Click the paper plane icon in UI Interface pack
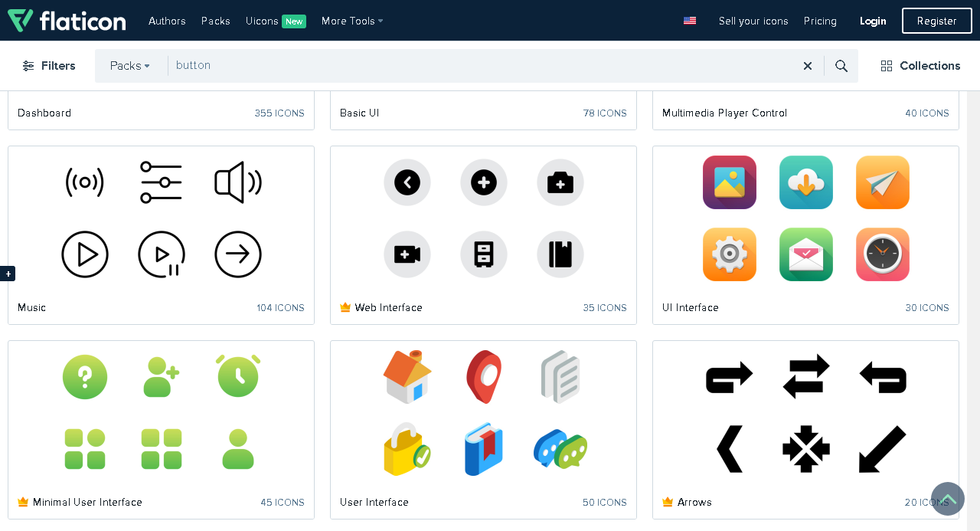 coord(882,182)
